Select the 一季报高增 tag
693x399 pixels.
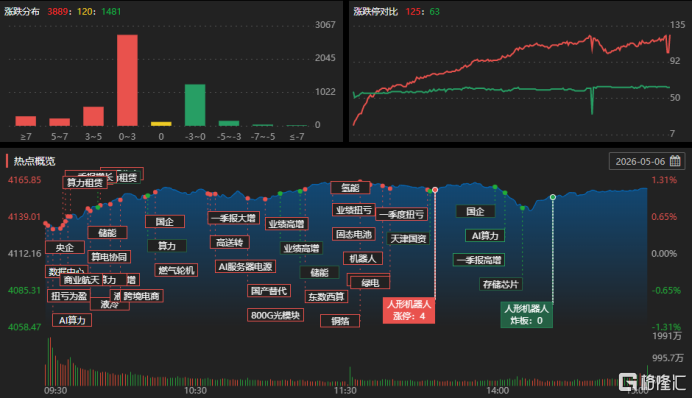479,260
